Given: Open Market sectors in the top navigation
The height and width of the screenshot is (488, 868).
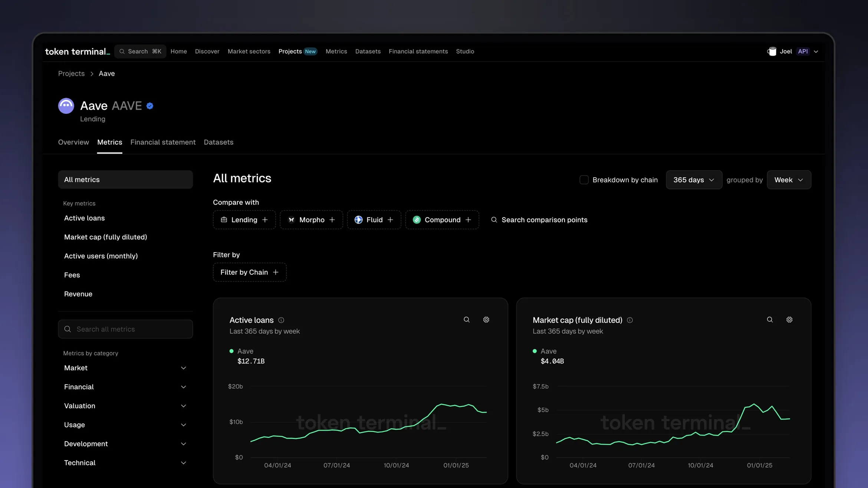Looking at the screenshot, I should coord(249,52).
